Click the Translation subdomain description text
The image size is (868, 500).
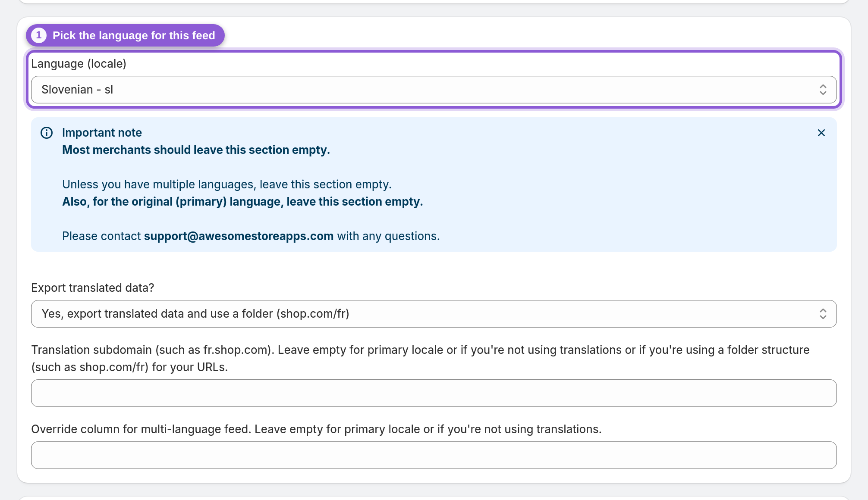pyautogui.click(x=420, y=359)
